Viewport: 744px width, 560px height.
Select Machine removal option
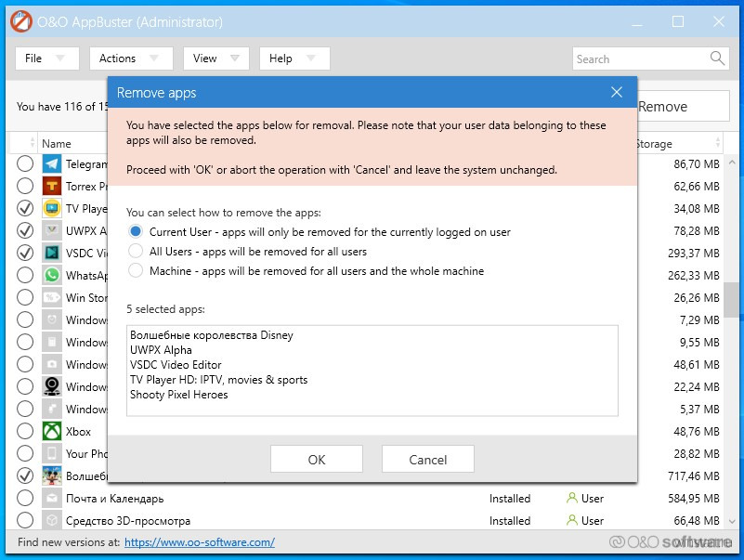click(x=136, y=270)
